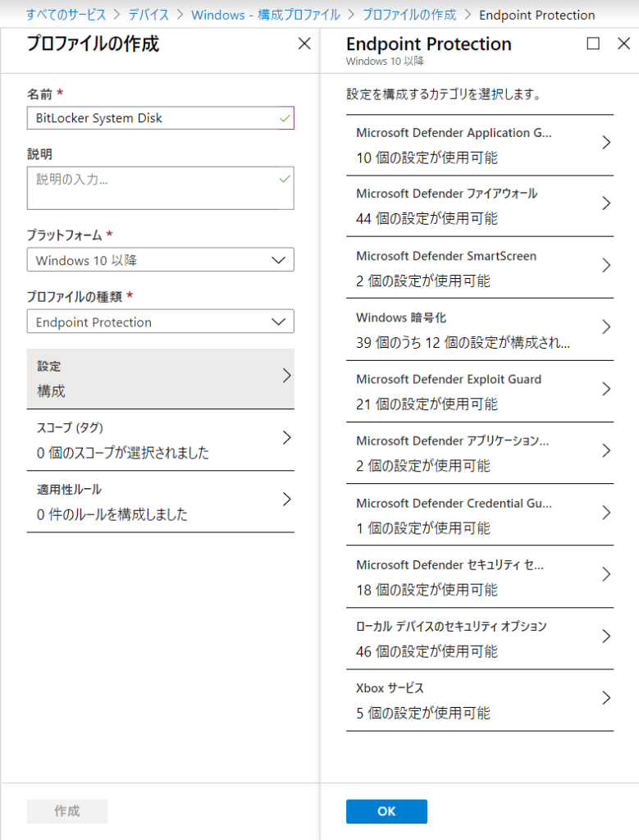The width and height of the screenshot is (639, 840).
Task: Open Microsoft Defender SmartScreen settings
Action: click(479, 268)
